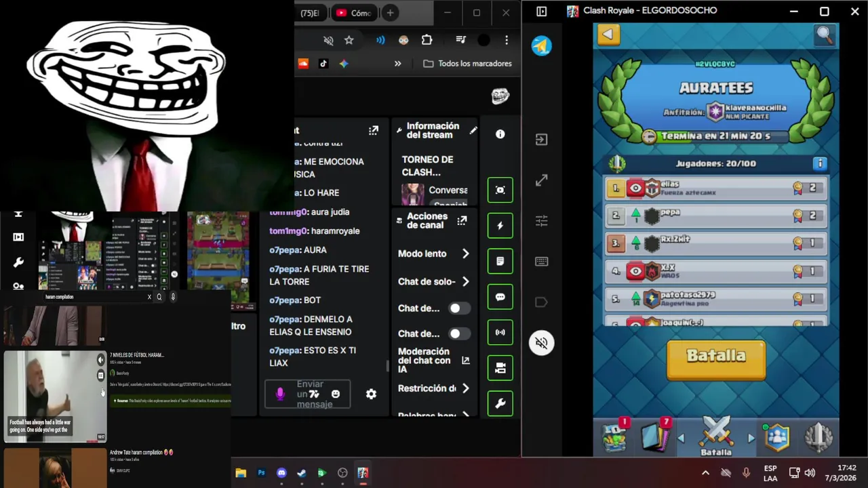This screenshot has height=488, width=868.
Task: Open Photoshop from taskbar
Action: point(261,473)
